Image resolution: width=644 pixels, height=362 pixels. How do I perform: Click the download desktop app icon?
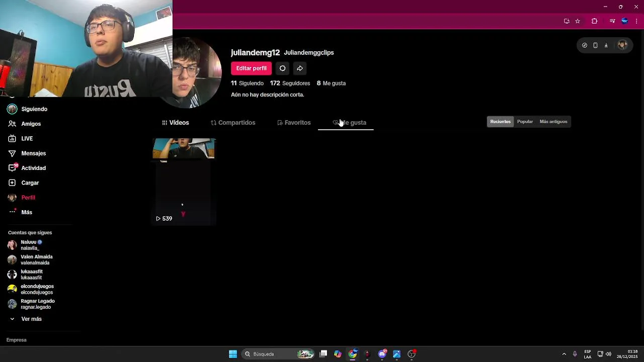606,45
